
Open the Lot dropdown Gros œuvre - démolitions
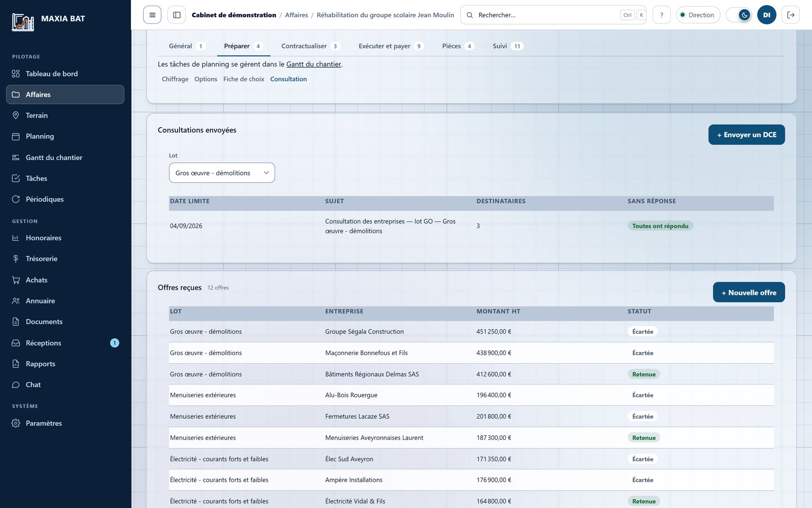click(222, 173)
